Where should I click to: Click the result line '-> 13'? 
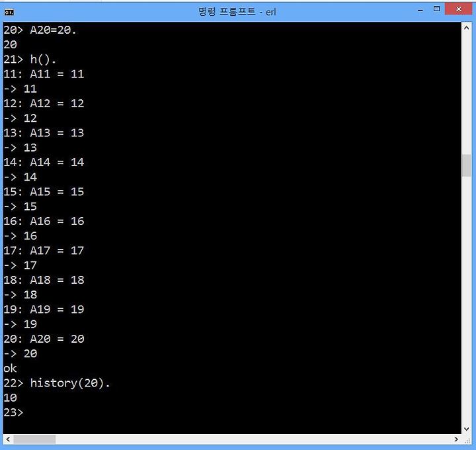coord(20,148)
